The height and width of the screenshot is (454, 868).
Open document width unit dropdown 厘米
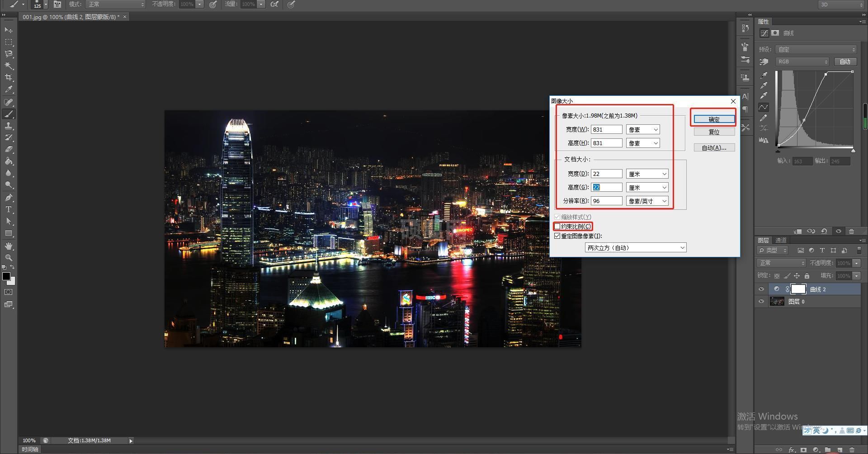pyautogui.click(x=647, y=174)
